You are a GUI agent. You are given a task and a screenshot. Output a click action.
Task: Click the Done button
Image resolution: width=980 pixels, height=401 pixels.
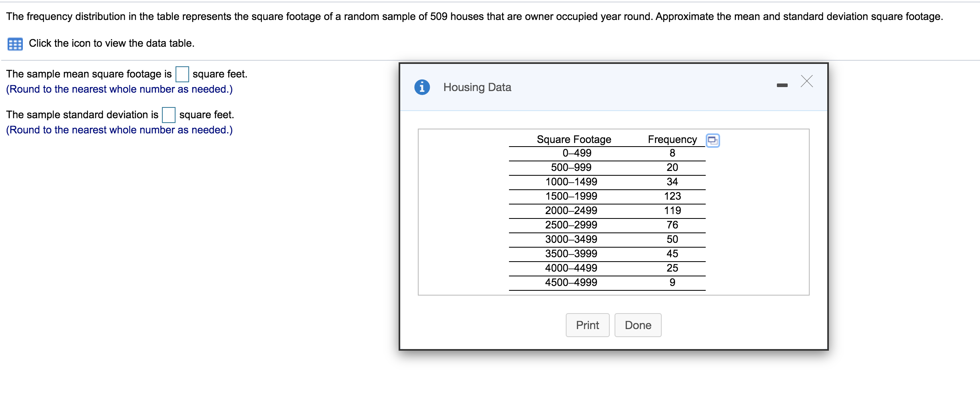(x=638, y=325)
